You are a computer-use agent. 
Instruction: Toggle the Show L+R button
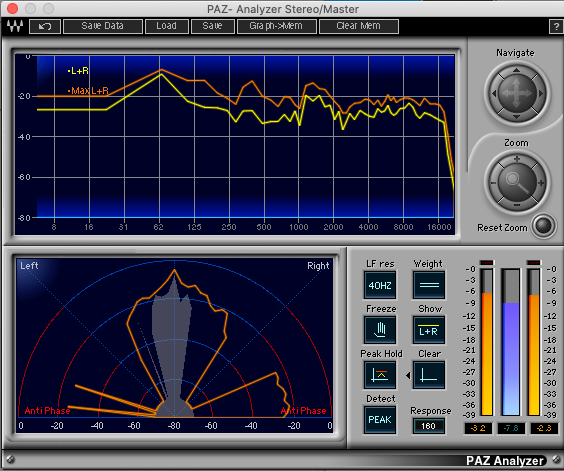[429, 330]
